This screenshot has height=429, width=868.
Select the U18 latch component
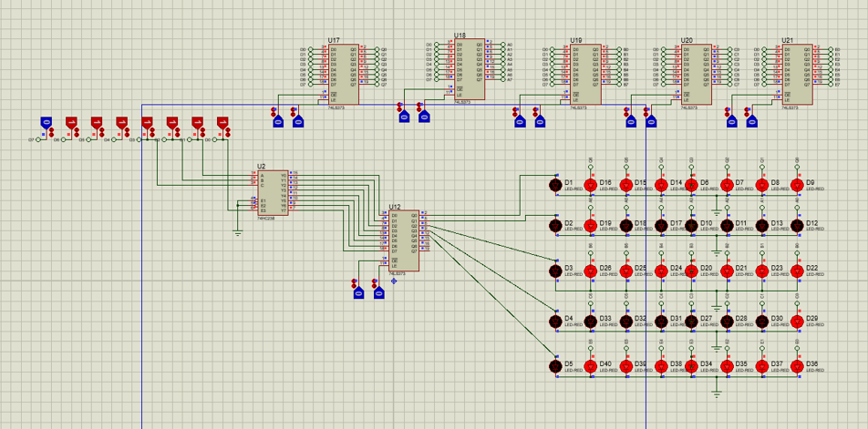pos(471,69)
